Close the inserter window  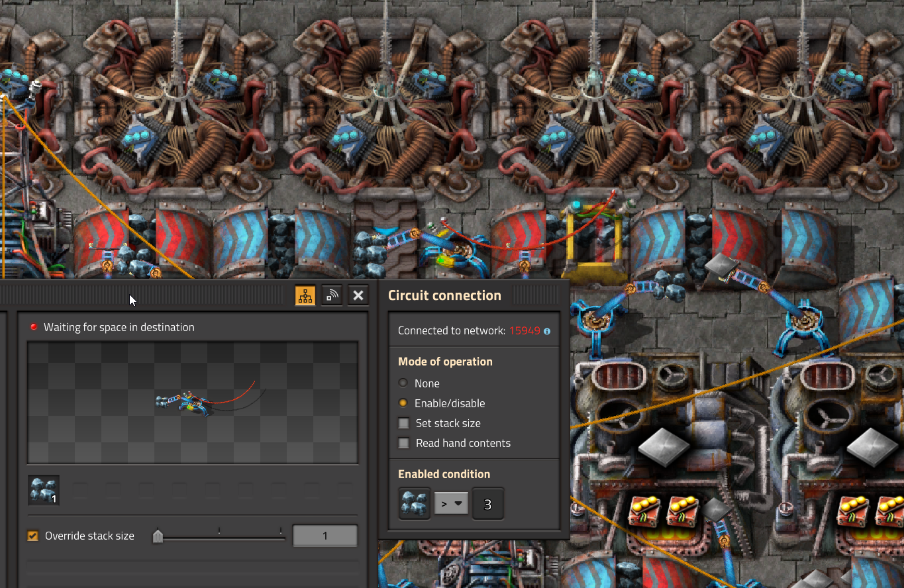[358, 295]
